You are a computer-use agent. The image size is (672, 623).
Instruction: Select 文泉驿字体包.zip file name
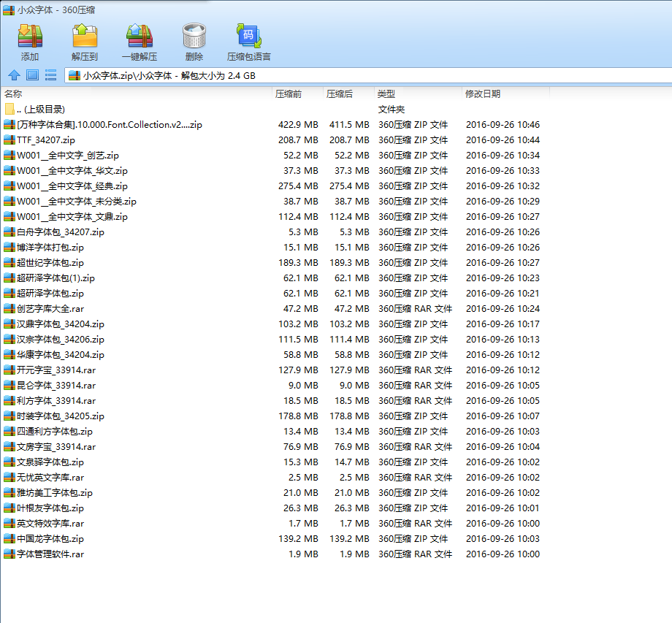coord(50,462)
